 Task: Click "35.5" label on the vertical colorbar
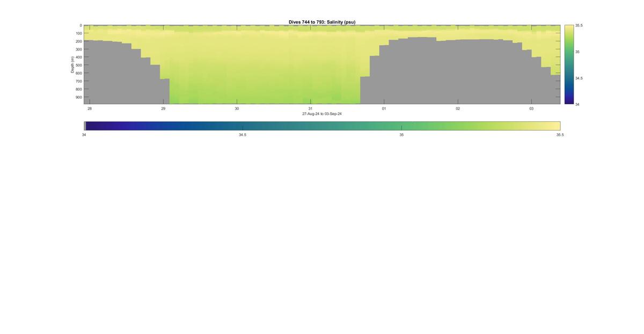point(579,25)
